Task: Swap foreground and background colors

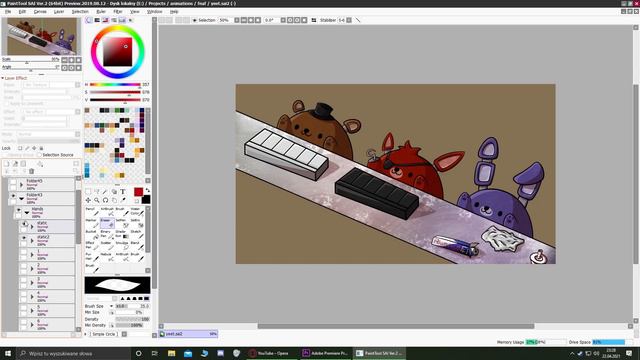Action: click(147, 190)
